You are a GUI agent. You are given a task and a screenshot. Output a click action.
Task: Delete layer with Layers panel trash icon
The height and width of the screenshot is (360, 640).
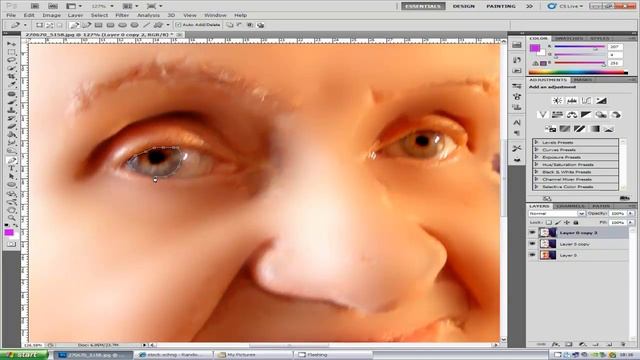pos(623,344)
